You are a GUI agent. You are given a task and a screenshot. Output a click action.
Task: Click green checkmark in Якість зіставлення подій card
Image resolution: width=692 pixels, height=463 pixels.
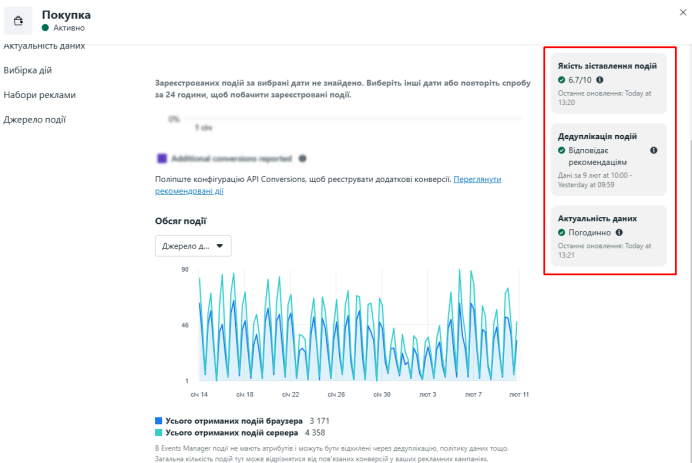[x=561, y=80]
